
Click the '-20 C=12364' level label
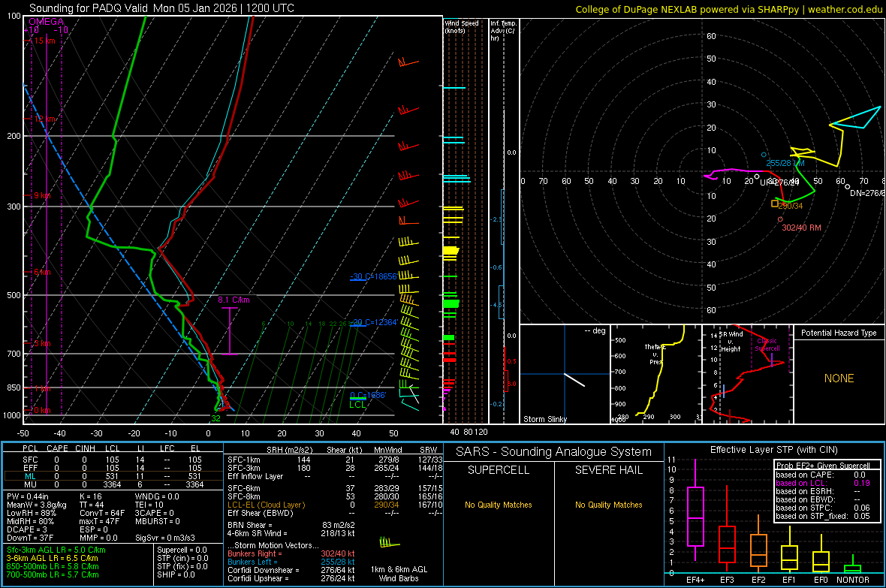point(374,322)
